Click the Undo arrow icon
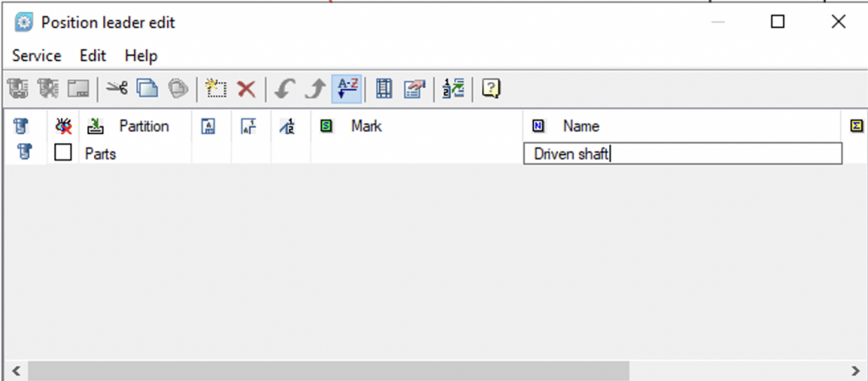The image size is (868, 381). click(x=284, y=88)
